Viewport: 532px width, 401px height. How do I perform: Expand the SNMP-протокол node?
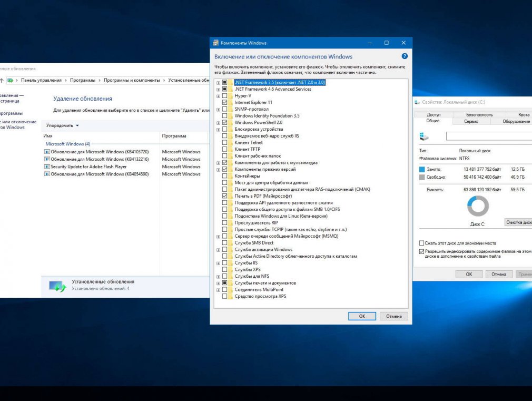pyautogui.click(x=218, y=110)
